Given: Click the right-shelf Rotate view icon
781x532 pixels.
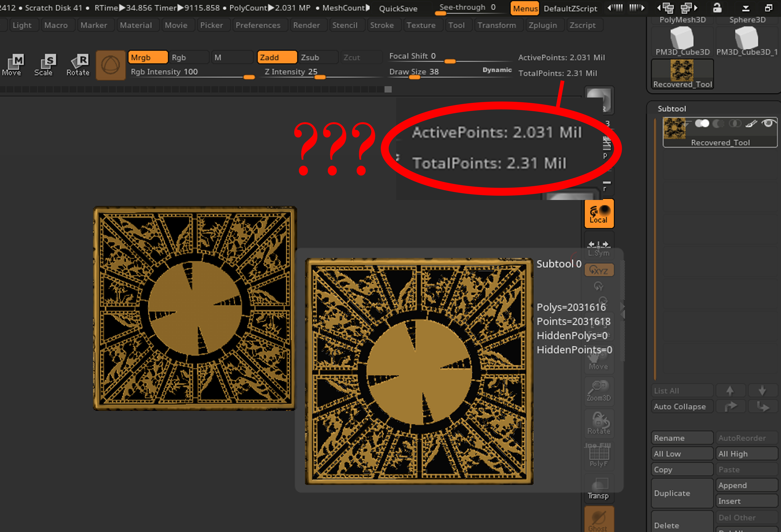Looking at the screenshot, I should [599, 423].
